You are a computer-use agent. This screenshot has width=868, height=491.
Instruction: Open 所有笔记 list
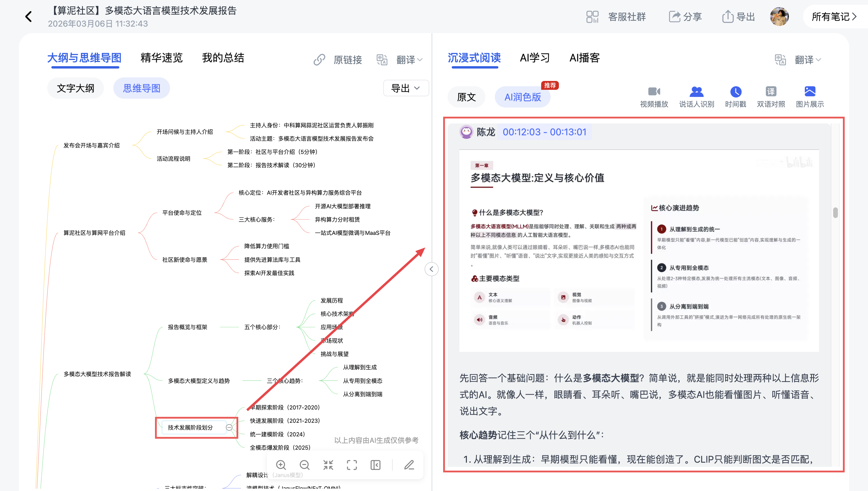tap(834, 17)
